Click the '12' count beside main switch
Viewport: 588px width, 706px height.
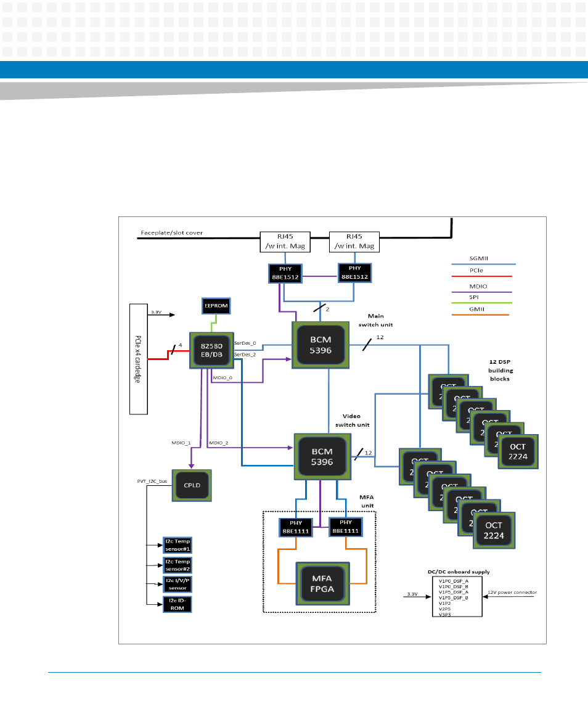coord(380,337)
